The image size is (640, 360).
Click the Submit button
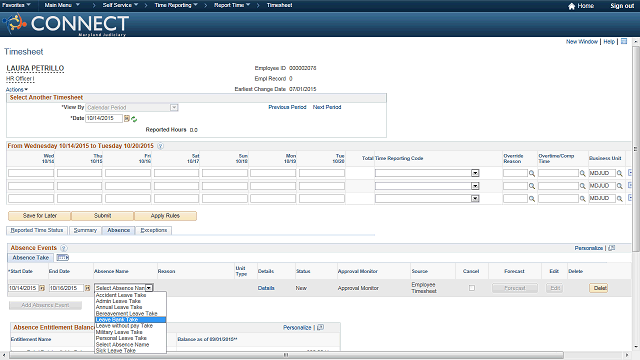tap(102, 216)
